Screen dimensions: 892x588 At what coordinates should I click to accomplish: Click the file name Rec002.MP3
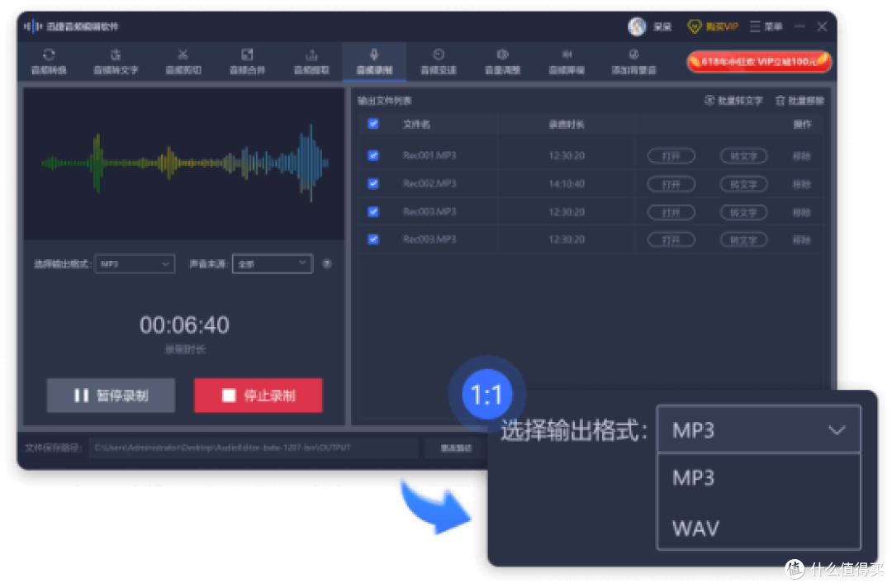coord(429,183)
